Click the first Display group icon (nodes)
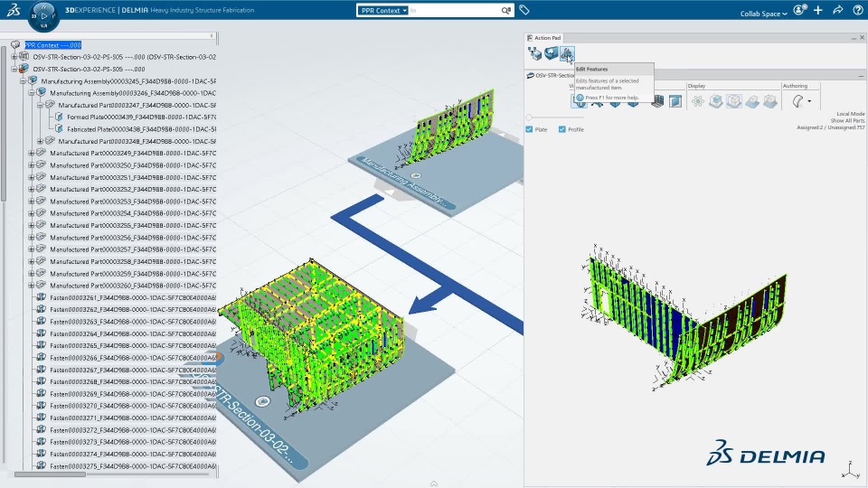This screenshot has height=488, width=868. click(x=697, y=101)
